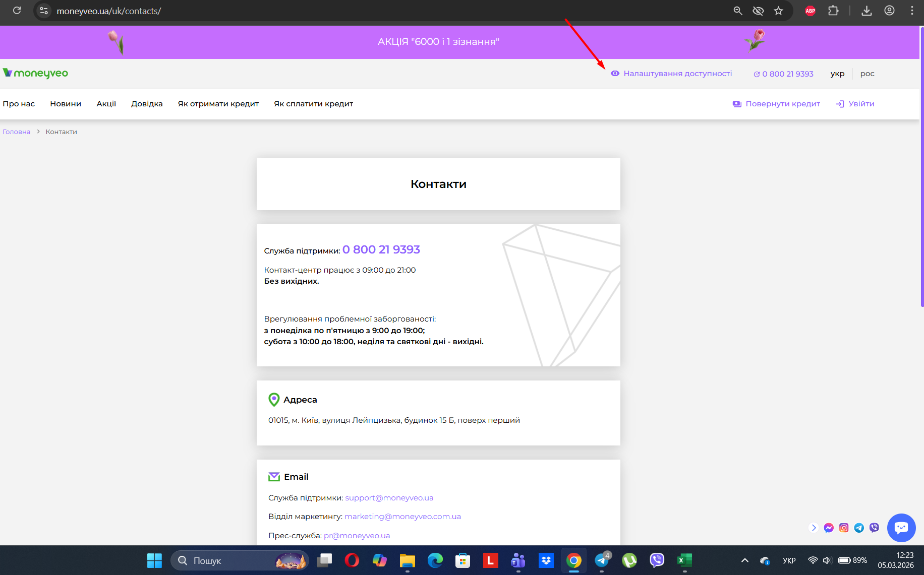Show Chrome downloads
The image size is (924, 575).
[867, 11]
